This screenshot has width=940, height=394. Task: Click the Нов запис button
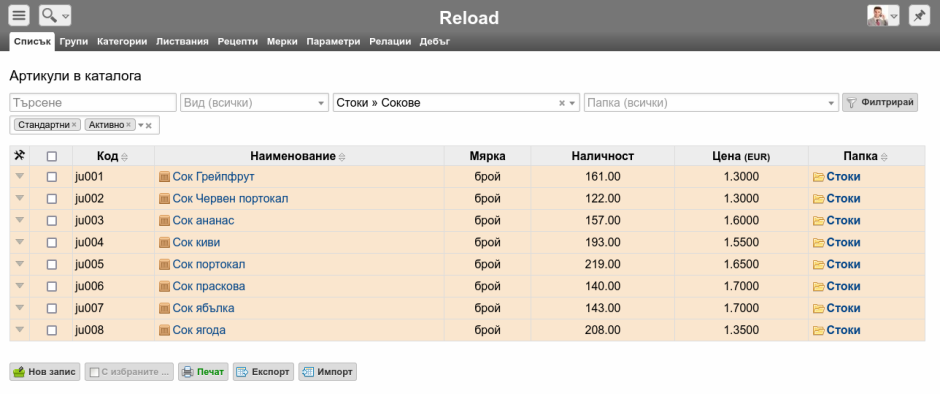(45, 372)
